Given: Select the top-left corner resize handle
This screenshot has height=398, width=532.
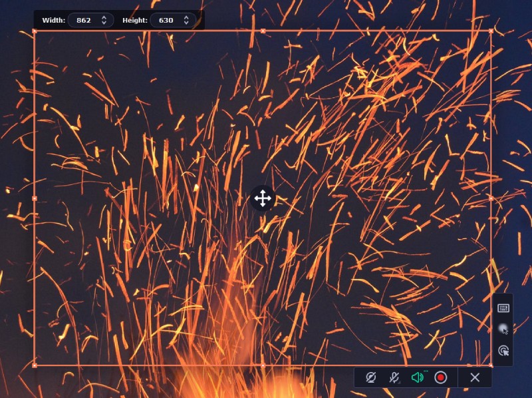Looking at the screenshot, I should pyautogui.click(x=35, y=31).
